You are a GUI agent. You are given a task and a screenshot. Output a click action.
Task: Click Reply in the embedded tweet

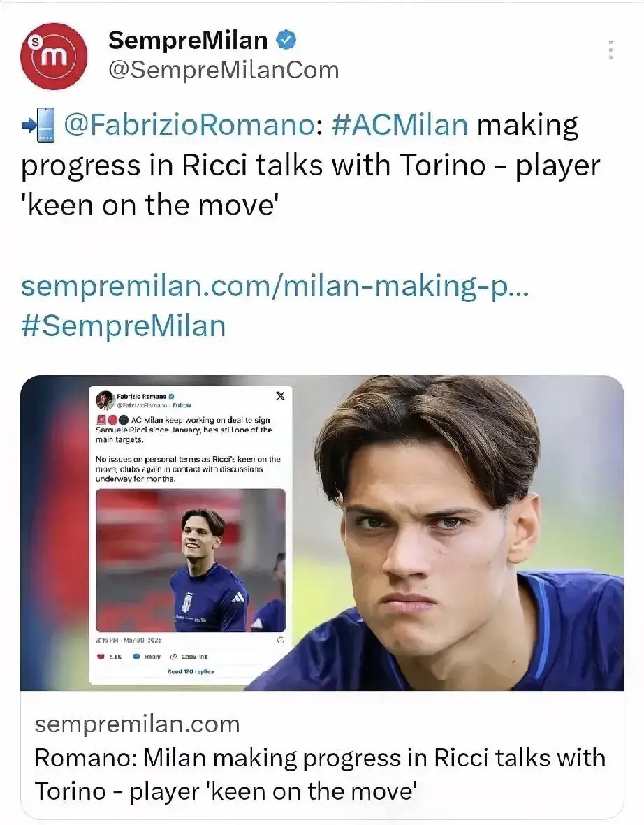pyautogui.click(x=147, y=657)
